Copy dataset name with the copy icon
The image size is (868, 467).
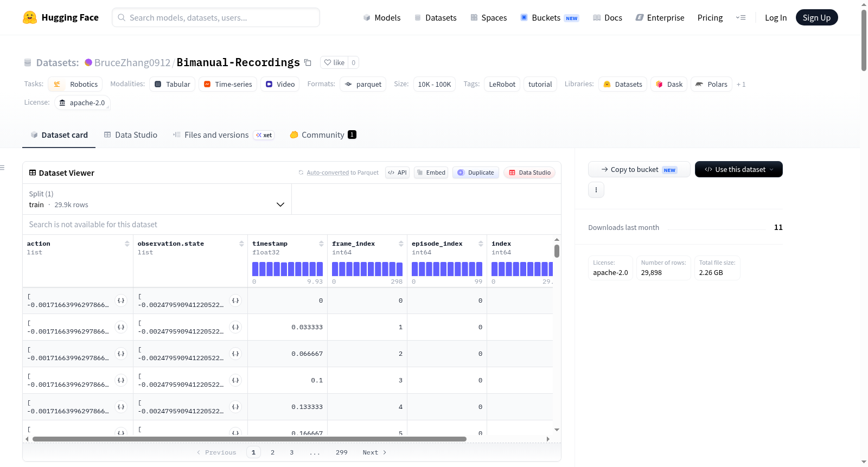pos(308,62)
